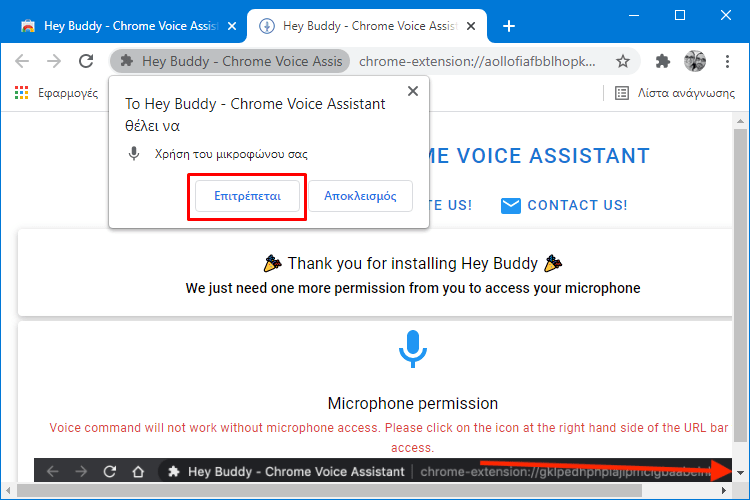
Task: Allow microphone with Επιτρέπεται button
Action: pyautogui.click(x=247, y=196)
